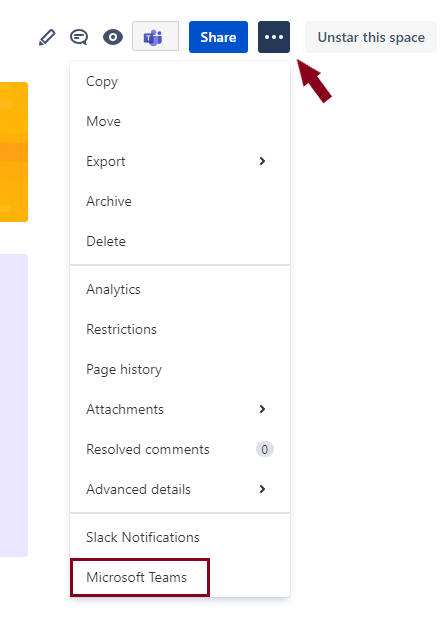
Task: Expand Advanced details submenu chevron
Action: point(262,489)
